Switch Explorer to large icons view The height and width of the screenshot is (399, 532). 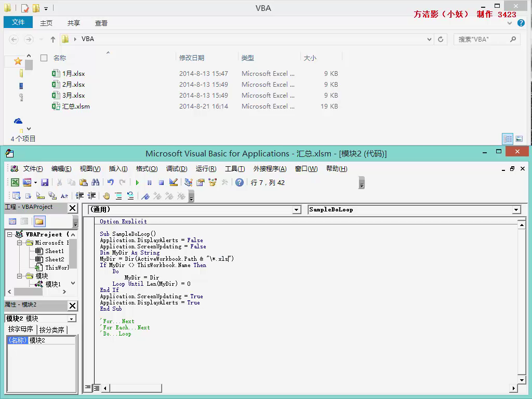click(519, 139)
